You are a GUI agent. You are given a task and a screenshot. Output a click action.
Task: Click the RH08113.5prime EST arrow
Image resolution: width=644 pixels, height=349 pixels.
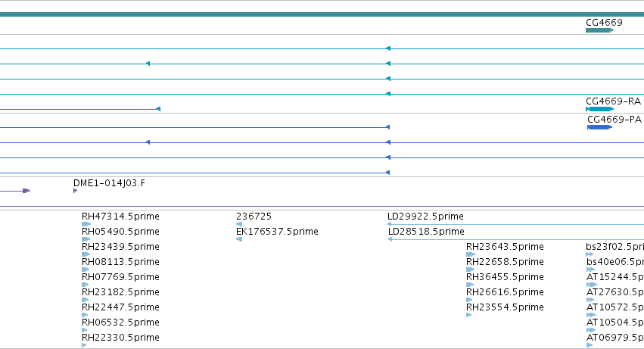point(86,270)
